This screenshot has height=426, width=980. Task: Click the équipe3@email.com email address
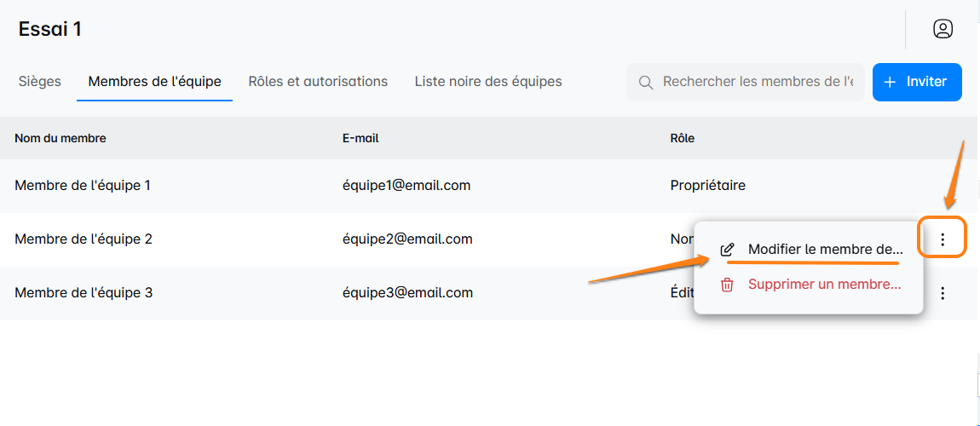407,293
